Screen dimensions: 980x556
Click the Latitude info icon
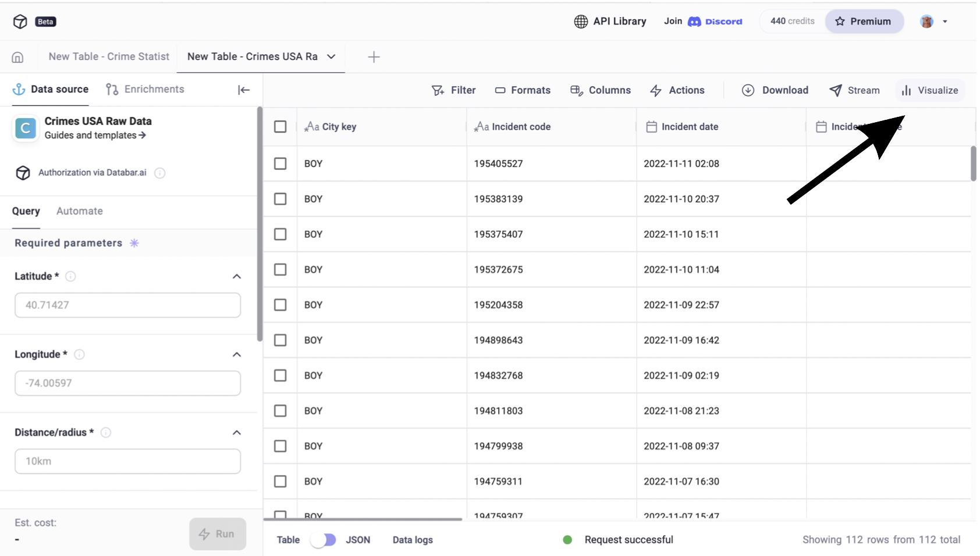(x=71, y=276)
